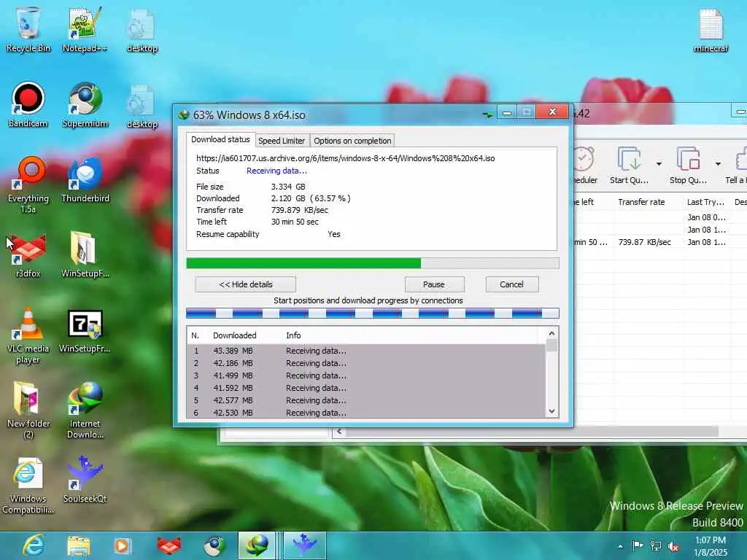Open the Options on completion tab
This screenshot has width=747, height=560.
(352, 141)
